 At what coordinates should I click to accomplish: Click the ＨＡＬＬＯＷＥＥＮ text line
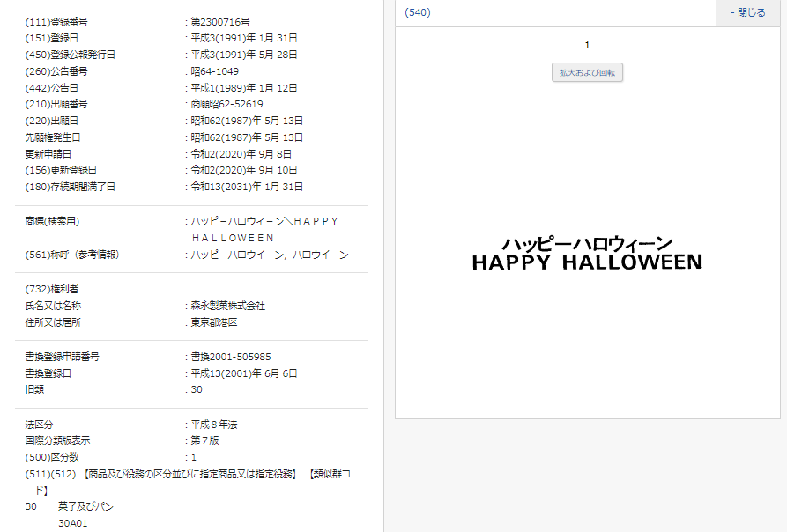tap(233, 238)
